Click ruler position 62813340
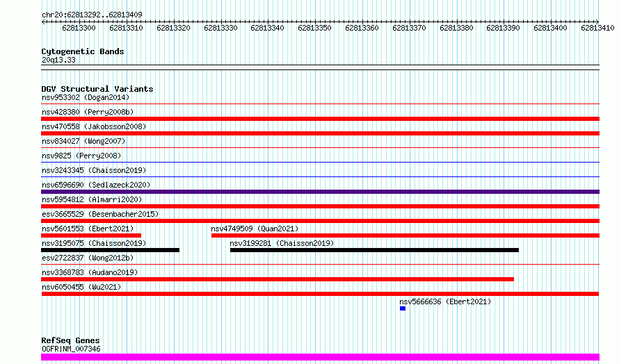Screen dimensions: 619x364 click(267, 28)
